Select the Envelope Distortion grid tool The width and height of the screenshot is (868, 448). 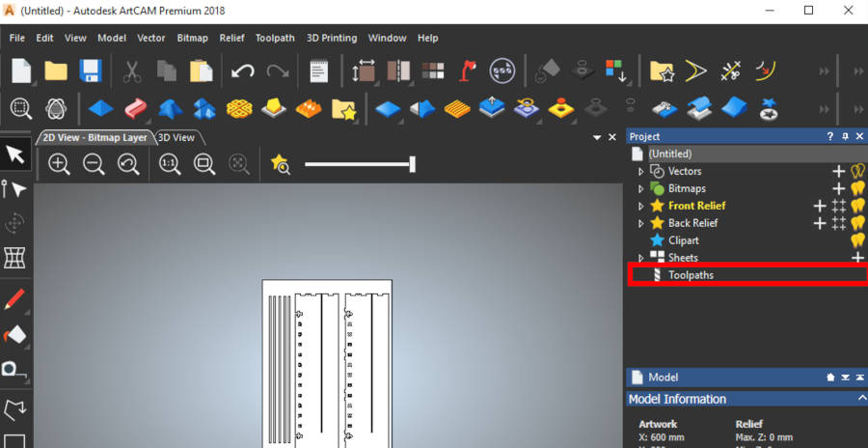14,257
